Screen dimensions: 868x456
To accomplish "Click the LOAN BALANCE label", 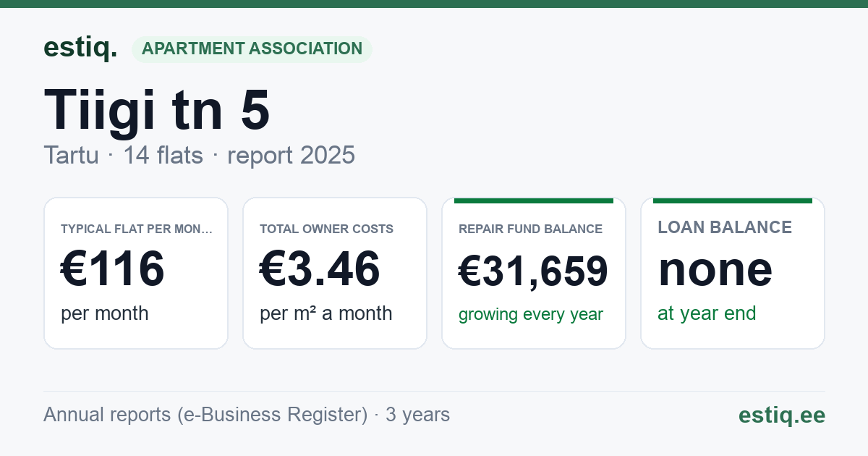I will coord(725,227).
